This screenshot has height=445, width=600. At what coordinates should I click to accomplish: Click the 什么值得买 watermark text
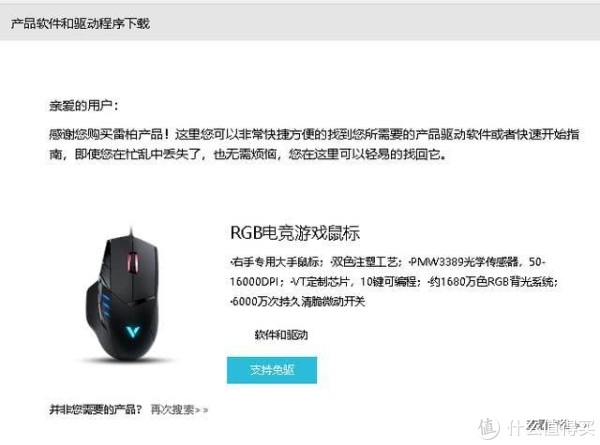pyautogui.click(x=551, y=427)
